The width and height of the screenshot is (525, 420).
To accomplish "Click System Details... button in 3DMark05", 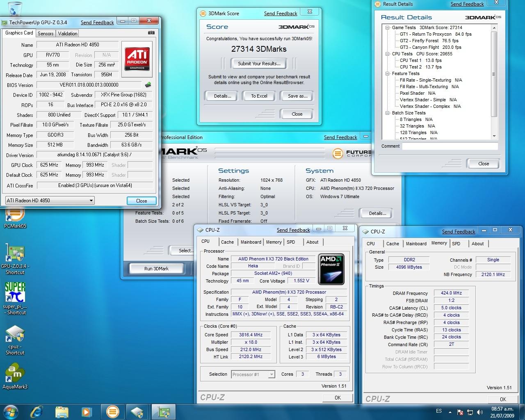I will click(x=377, y=213).
